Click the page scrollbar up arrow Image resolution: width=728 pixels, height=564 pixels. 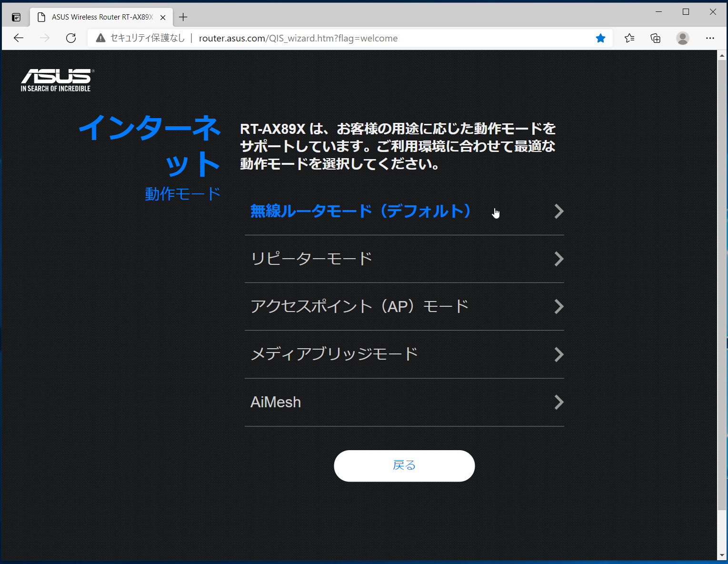(722, 55)
